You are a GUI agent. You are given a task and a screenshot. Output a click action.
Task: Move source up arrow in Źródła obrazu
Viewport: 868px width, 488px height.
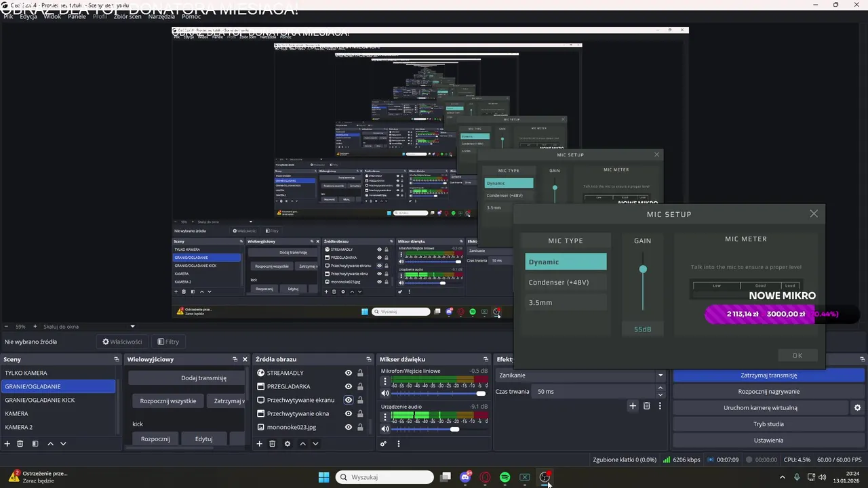(x=302, y=444)
